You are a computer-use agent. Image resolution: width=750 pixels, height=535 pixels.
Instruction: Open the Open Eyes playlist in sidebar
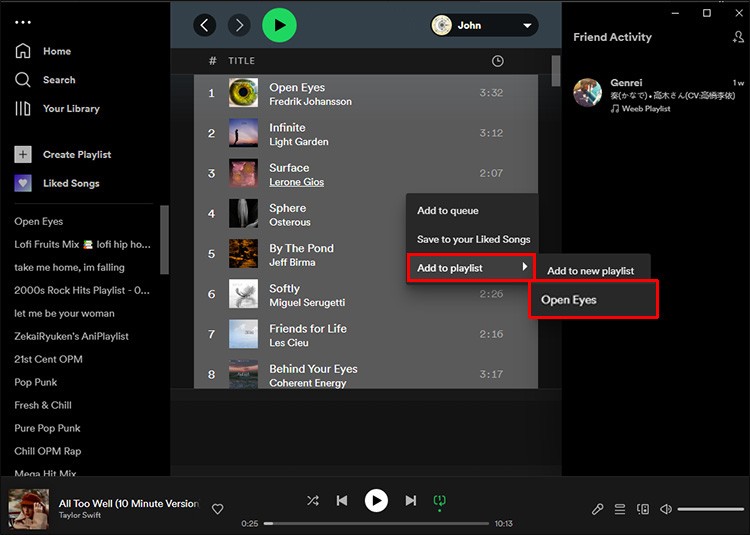click(39, 221)
